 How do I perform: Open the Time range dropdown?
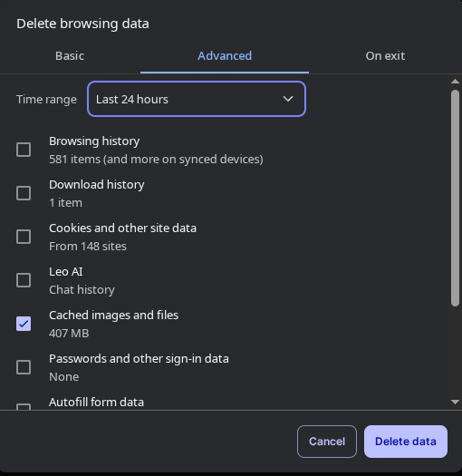(197, 99)
